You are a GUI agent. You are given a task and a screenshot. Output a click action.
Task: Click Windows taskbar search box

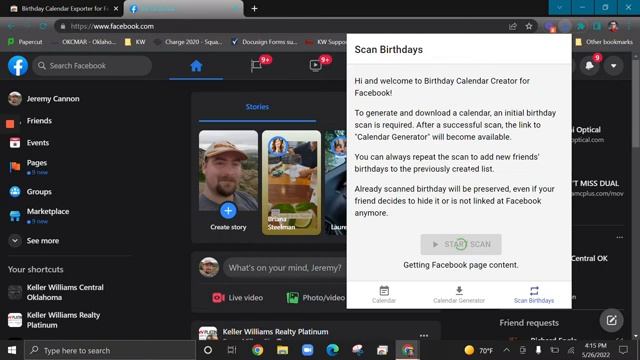point(110,350)
